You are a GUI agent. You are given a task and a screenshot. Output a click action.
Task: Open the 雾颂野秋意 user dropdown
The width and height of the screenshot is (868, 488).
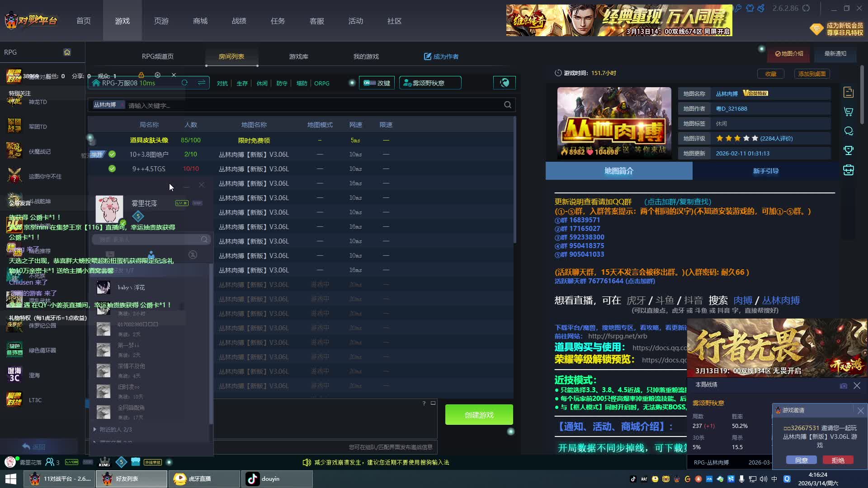[x=430, y=83]
